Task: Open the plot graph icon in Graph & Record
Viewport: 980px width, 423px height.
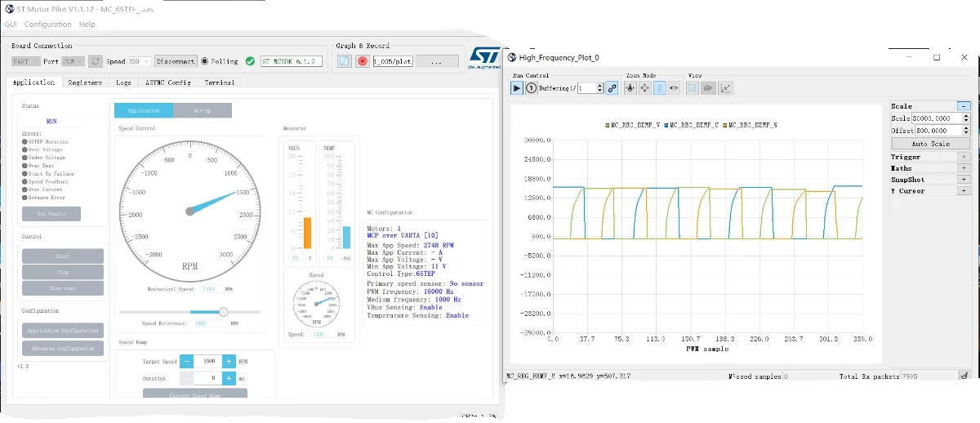Action: (344, 61)
